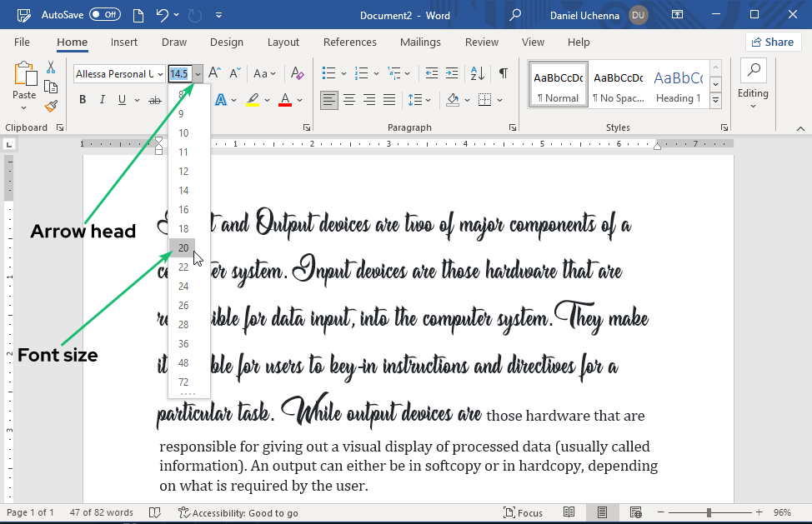Toggle bold formatting
The height and width of the screenshot is (524, 812).
(82, 99)
